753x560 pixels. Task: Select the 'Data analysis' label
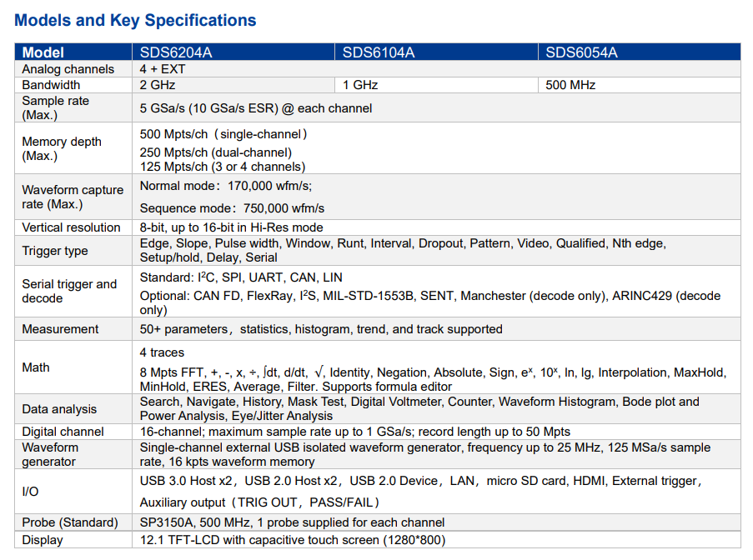[x=59, y=409]
